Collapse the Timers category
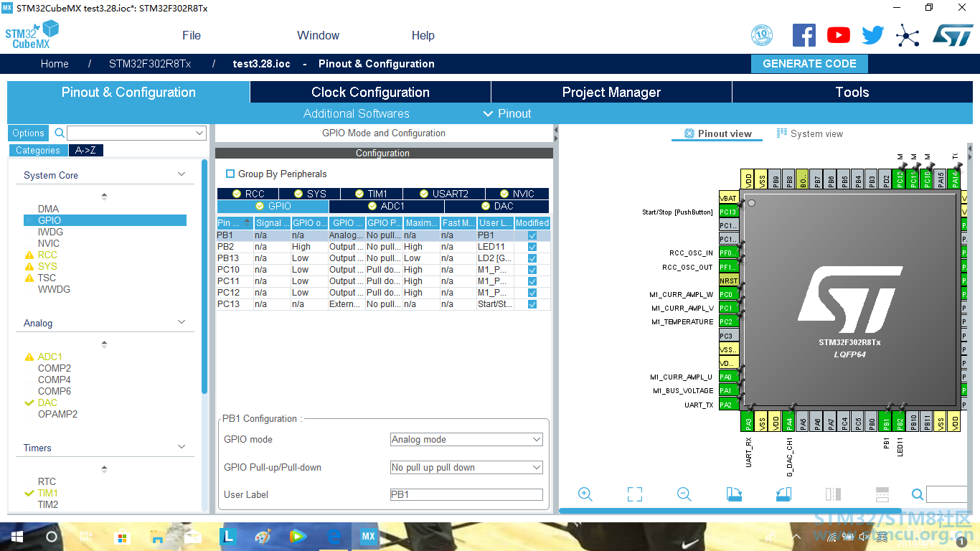Viewport: 980px width, 551px height. point(182,447)
